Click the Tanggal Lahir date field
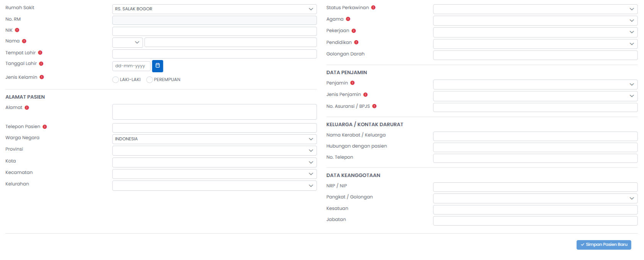This screenshot has width=644, height=260. pos(131,66)
